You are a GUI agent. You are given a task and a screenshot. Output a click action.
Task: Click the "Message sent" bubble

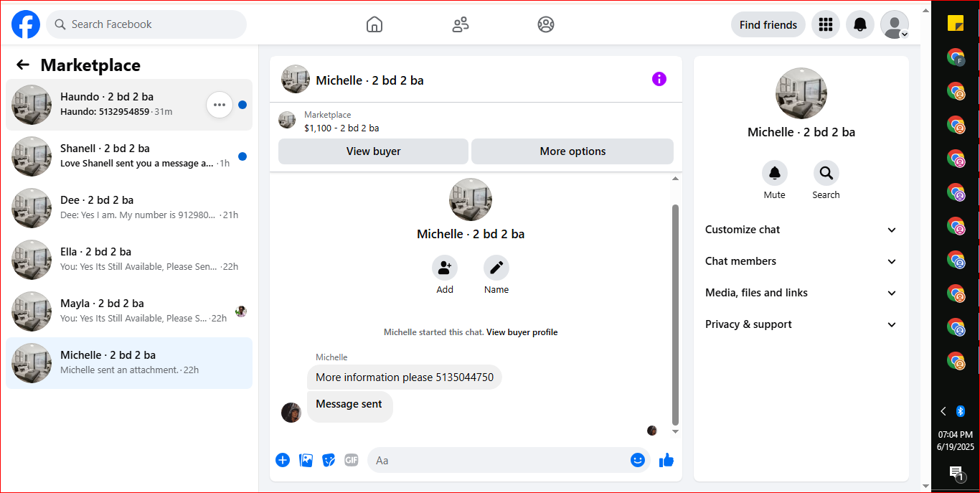(349, 406)
